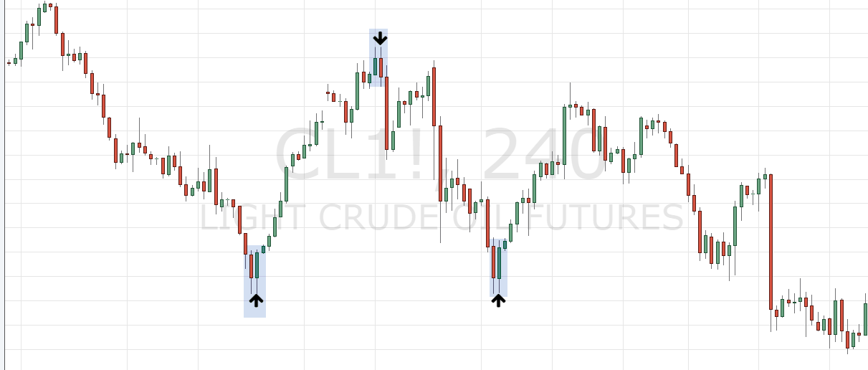Click the down arrow marker above the peak
This screenshot has height=370, width=868.
pyautogui.click(x=379, y=38)
